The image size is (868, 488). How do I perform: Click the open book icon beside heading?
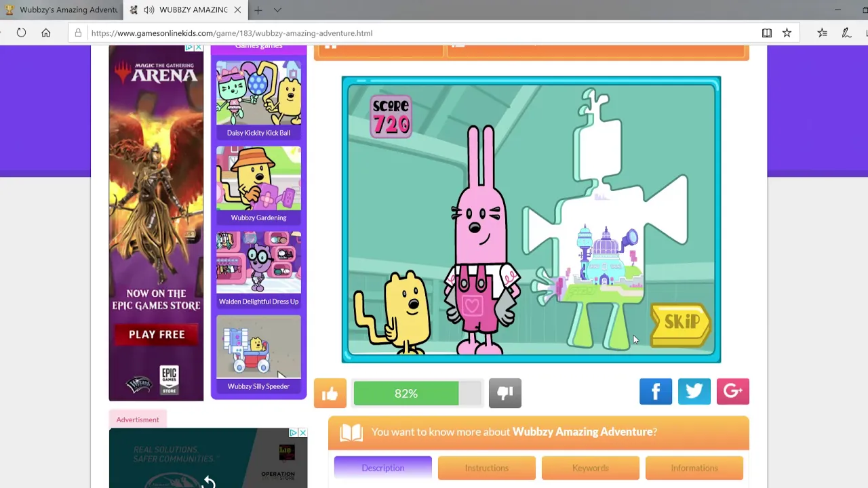click(351, 432)
